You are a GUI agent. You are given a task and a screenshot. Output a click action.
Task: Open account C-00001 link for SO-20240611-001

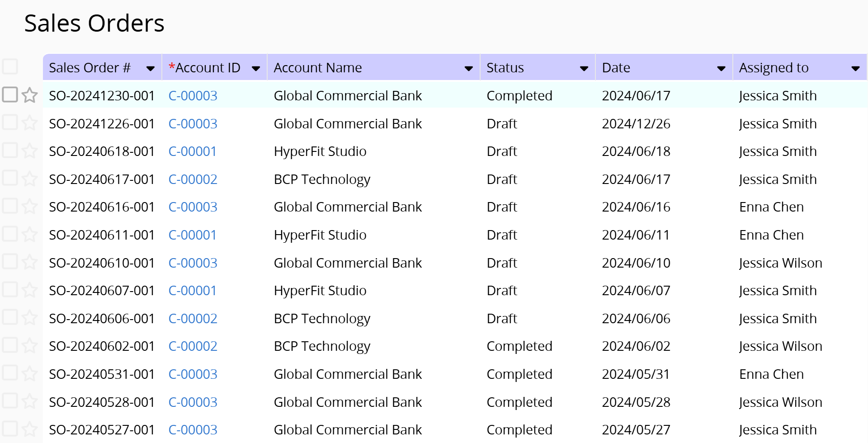pos(192,235)
